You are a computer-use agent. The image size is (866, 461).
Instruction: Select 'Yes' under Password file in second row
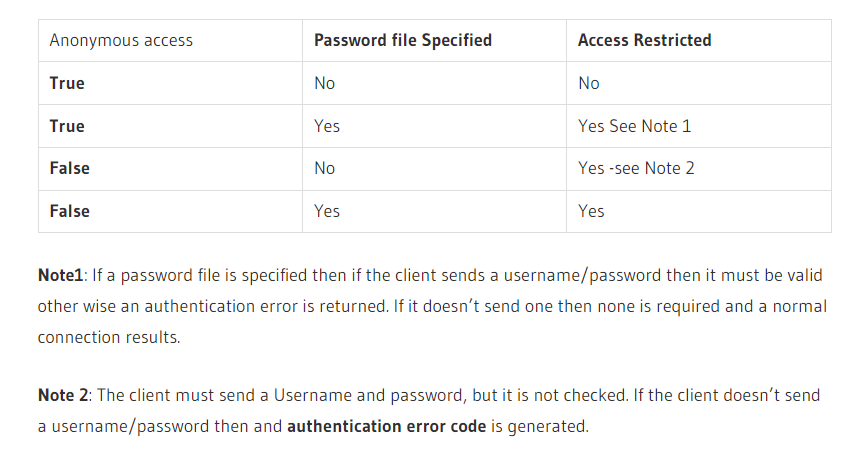[326, 126]
